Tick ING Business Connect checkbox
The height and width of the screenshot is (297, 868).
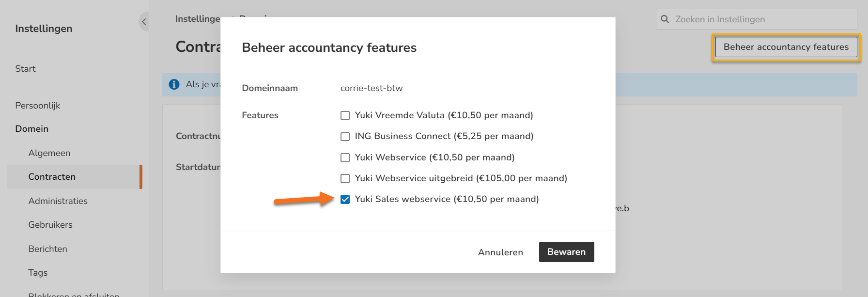345,137
